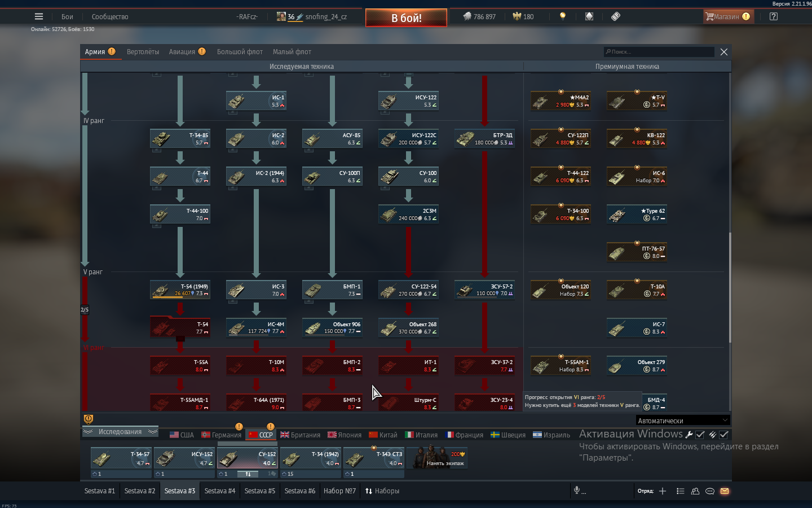Select the Sestava #4 preset
The image size is (812, 508).
click(220, 491)
